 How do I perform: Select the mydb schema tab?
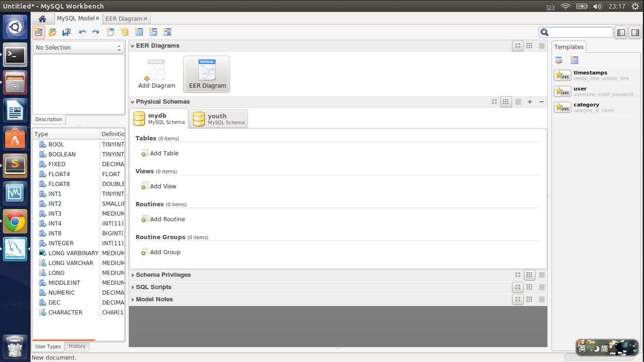tap(159, 118)
